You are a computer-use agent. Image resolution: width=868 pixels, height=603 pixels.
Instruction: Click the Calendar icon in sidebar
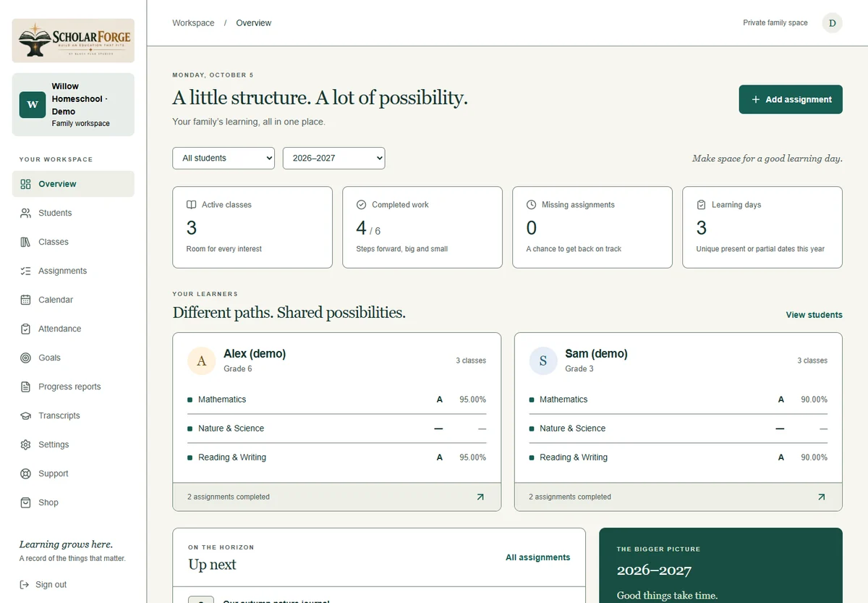(26, 300)
